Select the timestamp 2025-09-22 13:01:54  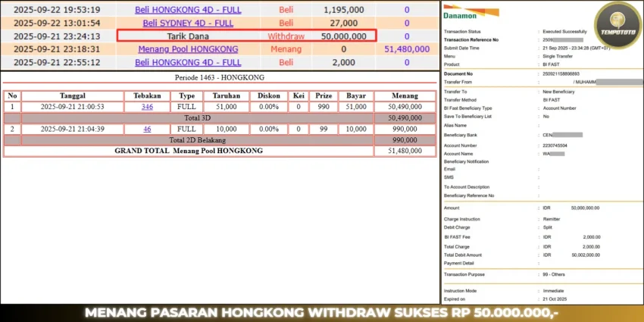(57, 23)
